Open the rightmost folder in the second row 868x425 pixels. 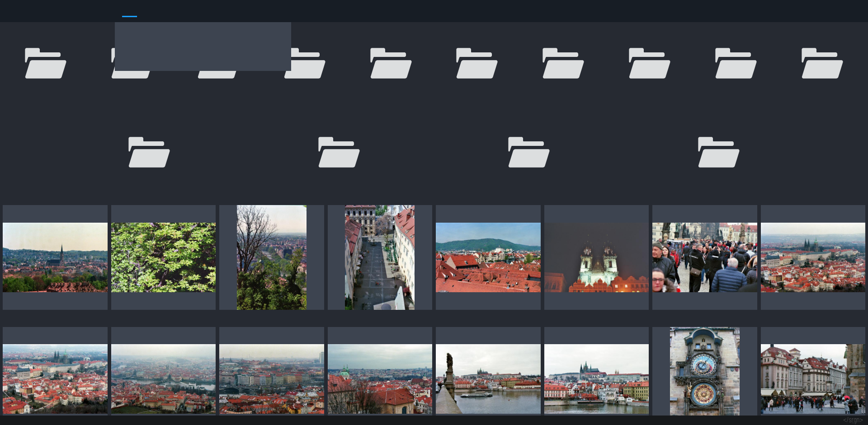[x=718, y=152]
